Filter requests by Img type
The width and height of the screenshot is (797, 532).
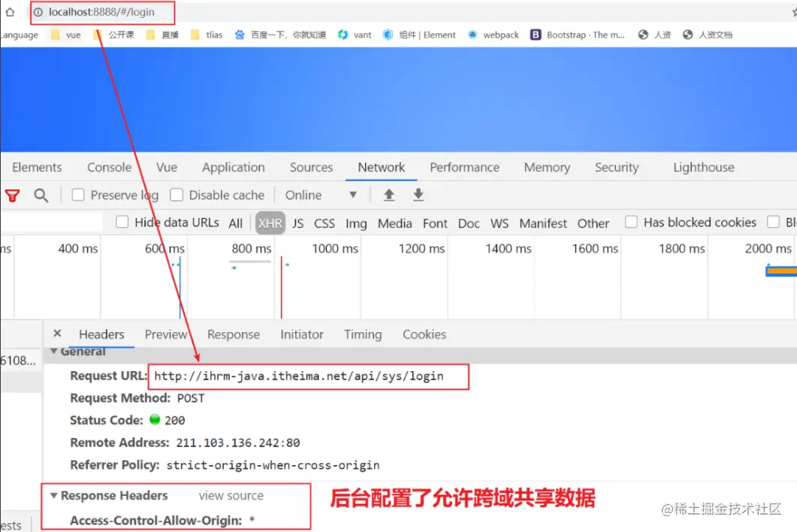356,223
